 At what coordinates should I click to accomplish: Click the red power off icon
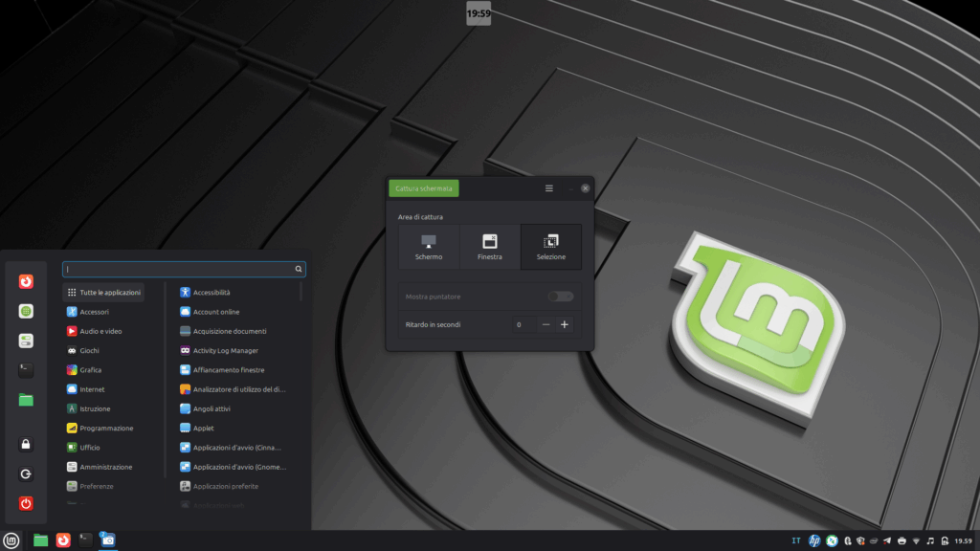(26, 503)
